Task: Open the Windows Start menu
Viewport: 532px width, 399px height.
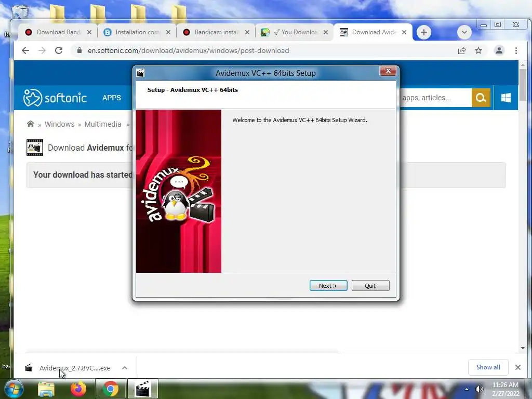Action: click(x=14, y=389)
